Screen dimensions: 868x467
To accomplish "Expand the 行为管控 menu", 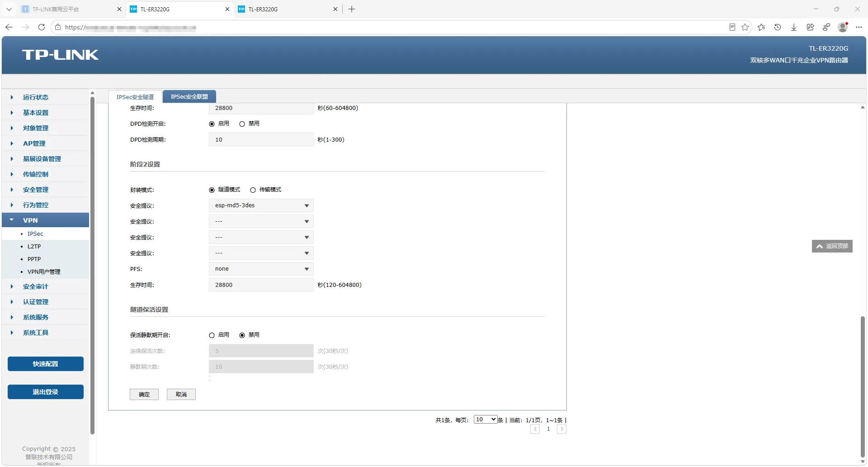I will 45,205.
